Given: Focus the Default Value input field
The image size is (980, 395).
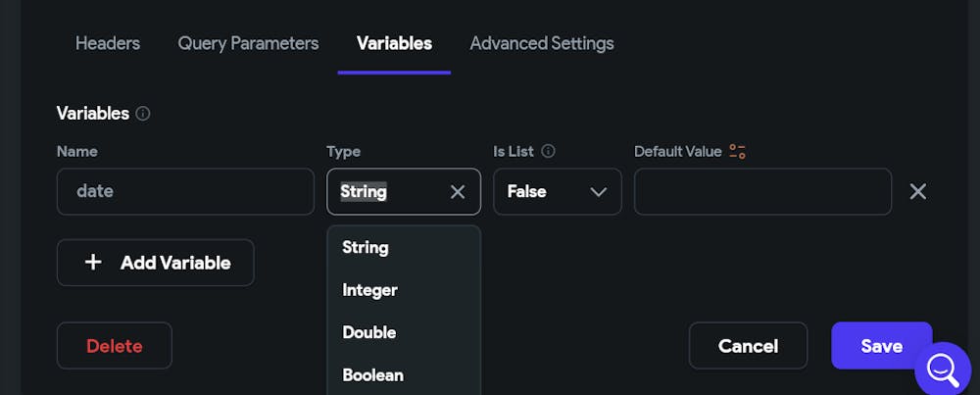Looking at the screenshot, I should click(x=762, y=192).
